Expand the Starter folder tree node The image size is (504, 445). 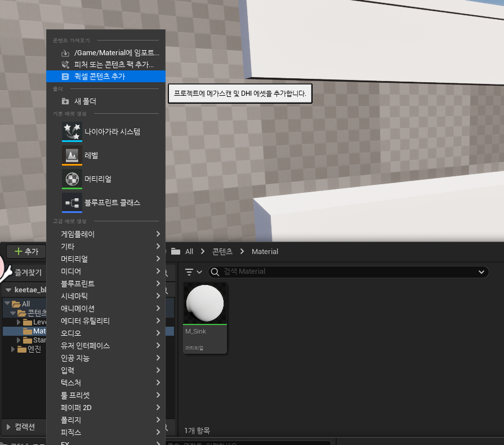[19, 340]
